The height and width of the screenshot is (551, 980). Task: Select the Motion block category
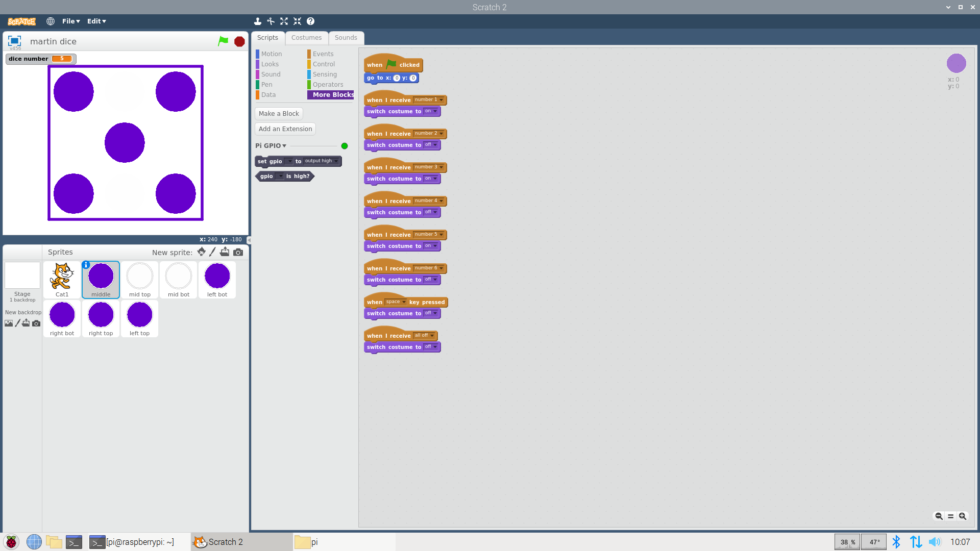(271, 54)
